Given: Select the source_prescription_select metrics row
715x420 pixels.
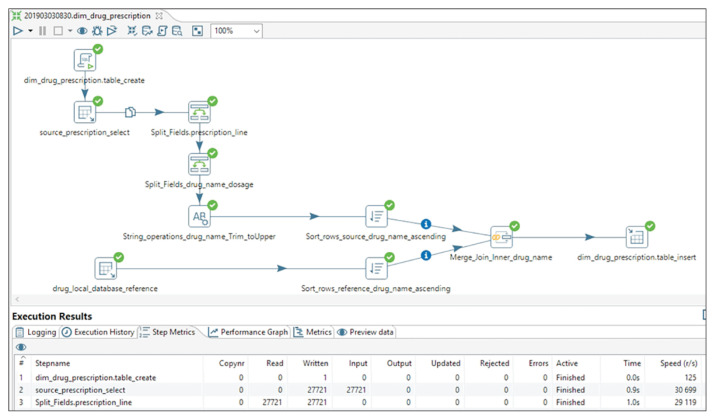Looking at the screenshot, I should pyautogui.click(x=82, y=390).
